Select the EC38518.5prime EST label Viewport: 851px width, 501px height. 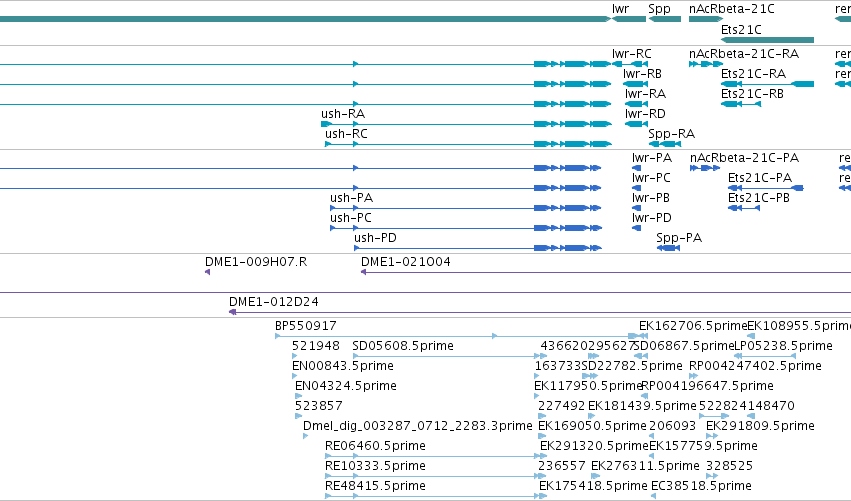pos(701,486)
